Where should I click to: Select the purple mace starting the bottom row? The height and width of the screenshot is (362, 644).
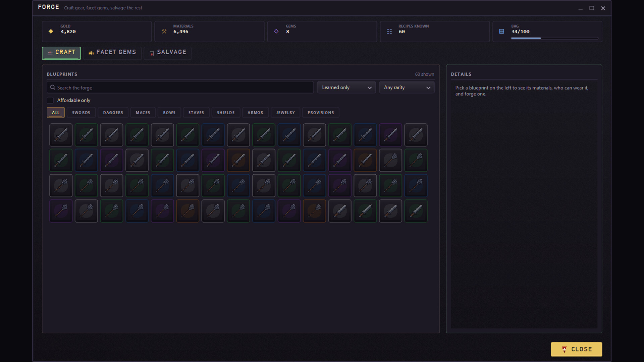click(x=61, y=211)
